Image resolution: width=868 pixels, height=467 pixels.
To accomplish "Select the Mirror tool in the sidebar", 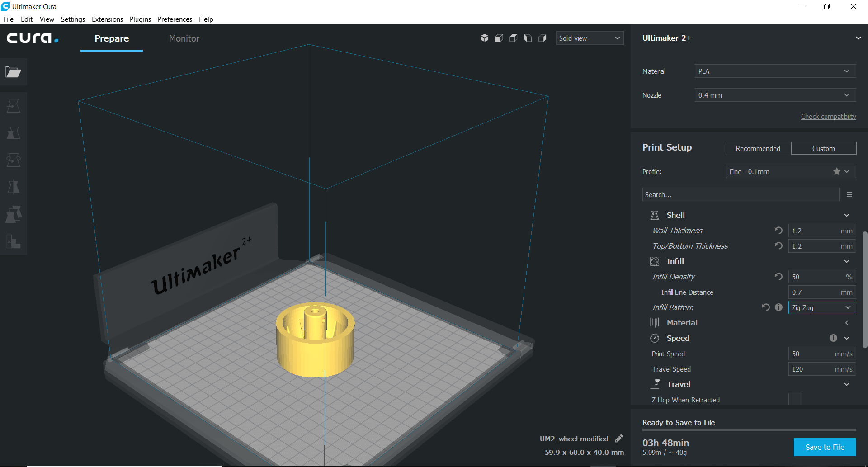I will (x=14, y=187).
